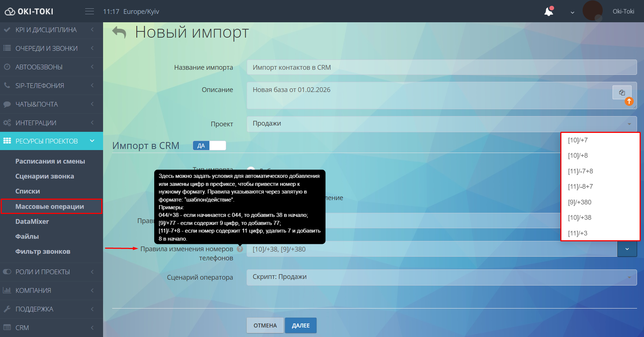Click the Поддержка wrench icon
Viewport: 644px width, 337px height.
[x=6, y=309]
